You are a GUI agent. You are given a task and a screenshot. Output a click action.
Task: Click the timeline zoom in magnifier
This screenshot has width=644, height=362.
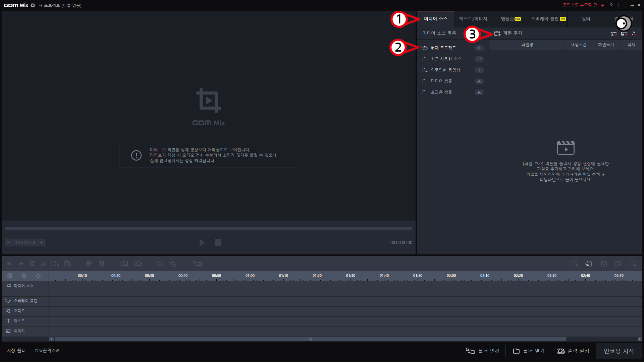click(10, 276)
